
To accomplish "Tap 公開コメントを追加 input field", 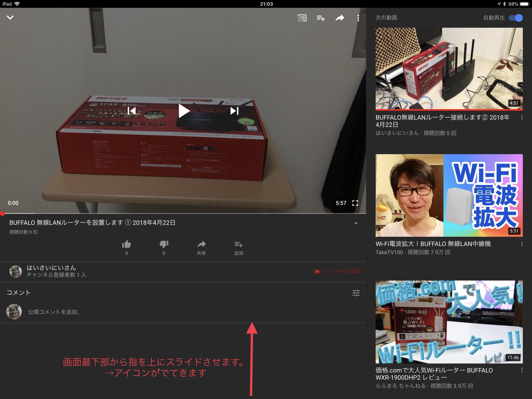I will 55,312.
